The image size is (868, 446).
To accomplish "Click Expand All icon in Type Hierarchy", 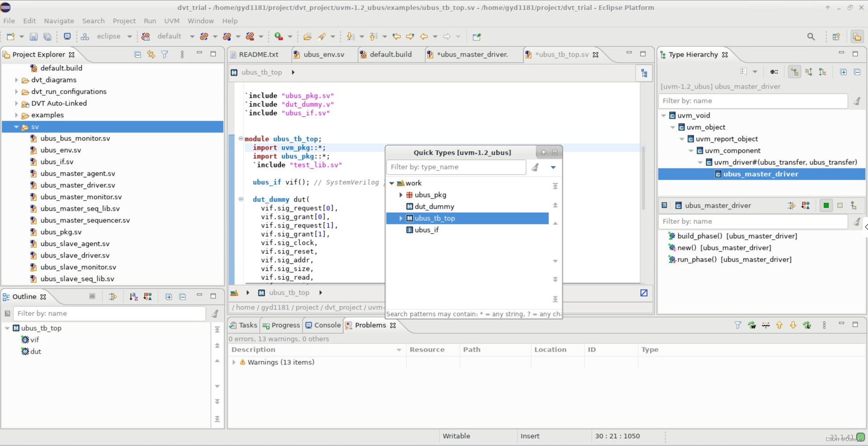I will click(x=843, y=72).
